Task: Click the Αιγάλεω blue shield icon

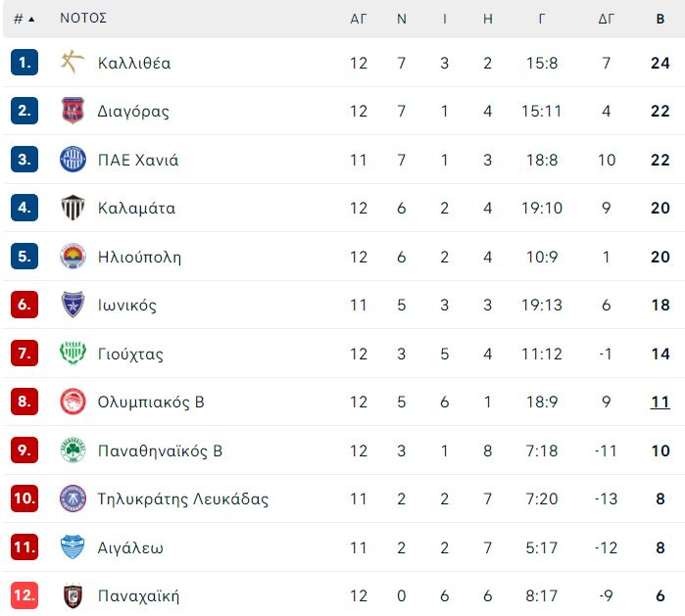Action: 73,547
